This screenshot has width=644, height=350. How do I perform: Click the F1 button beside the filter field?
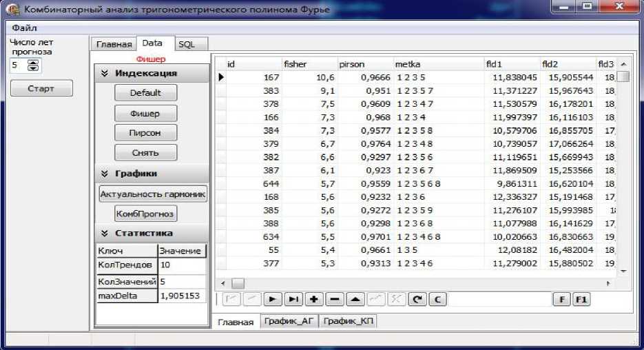tap(582, 299)
